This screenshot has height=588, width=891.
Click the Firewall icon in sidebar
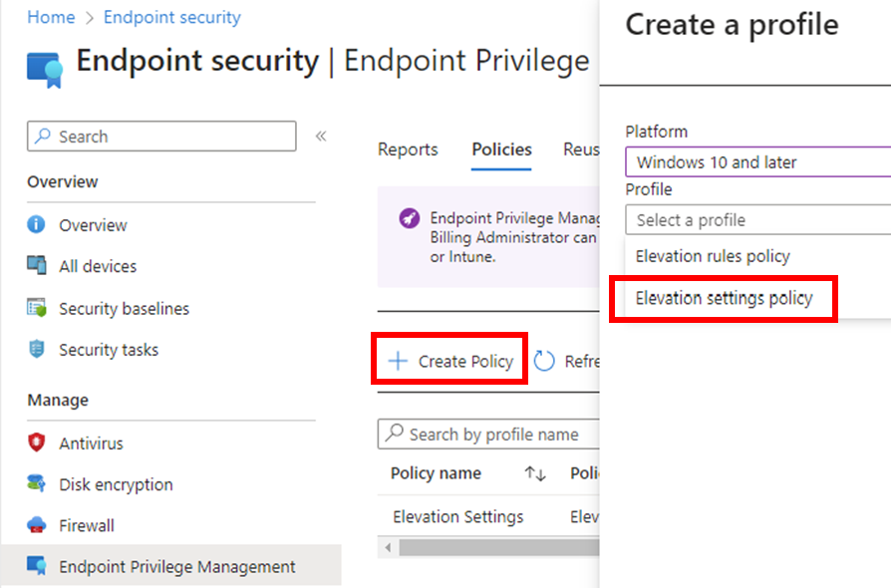click(37, 525)
